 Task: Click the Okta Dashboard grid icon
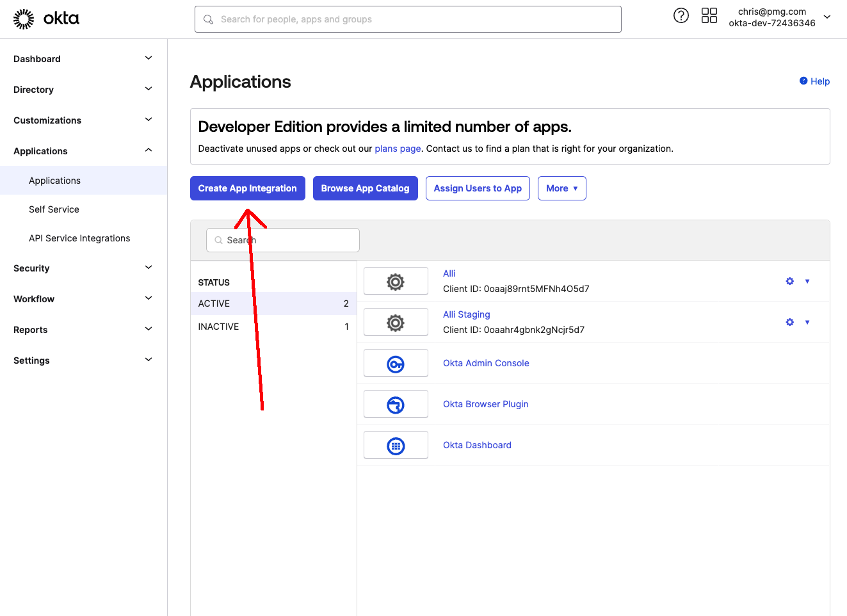pyautogui.click(x=396, y=446)
